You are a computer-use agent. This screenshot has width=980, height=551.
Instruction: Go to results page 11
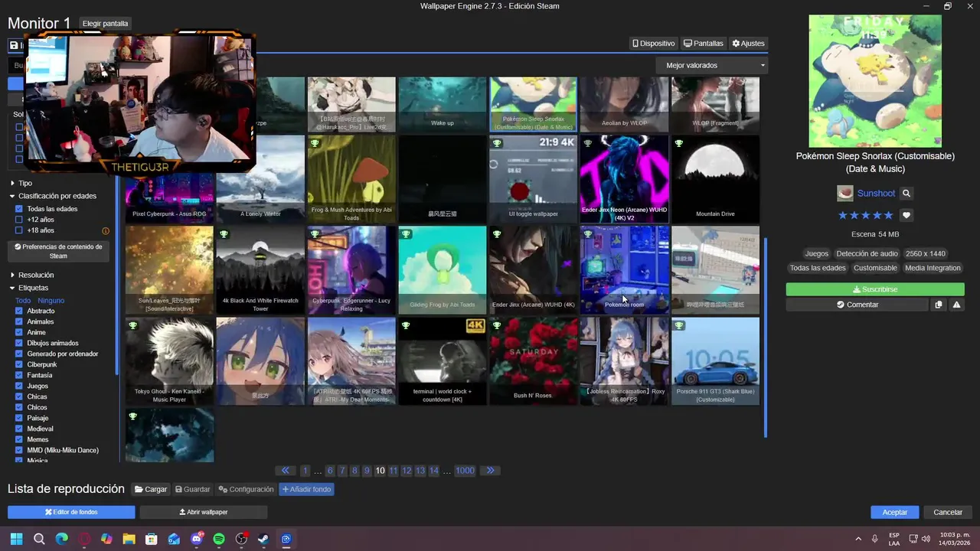pyautogui.click(x=393, y=471)
